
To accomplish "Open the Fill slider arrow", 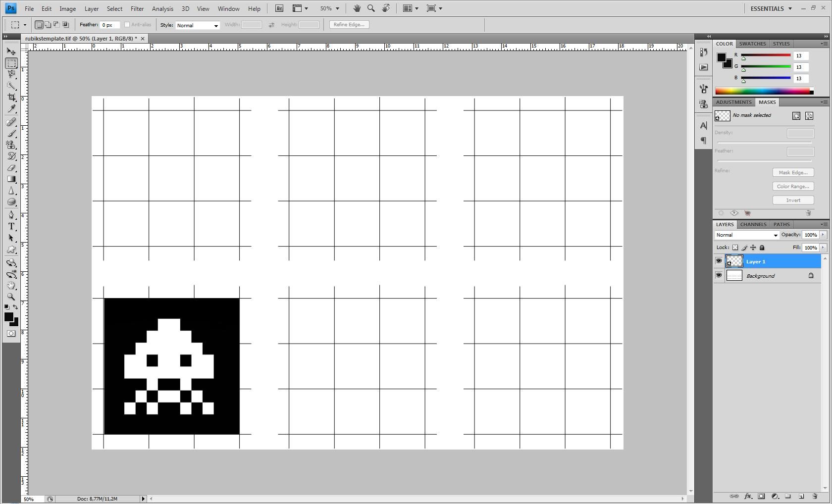I will click(x=823, y=248).
